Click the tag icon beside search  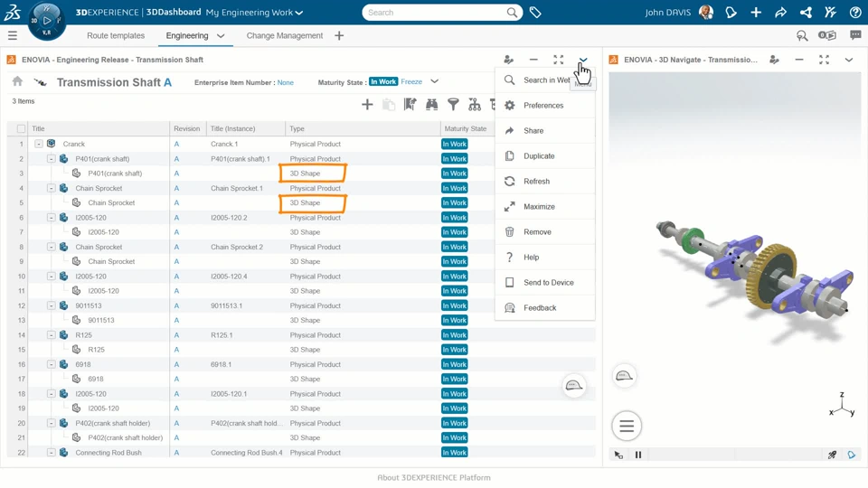(x=535, y=12)
